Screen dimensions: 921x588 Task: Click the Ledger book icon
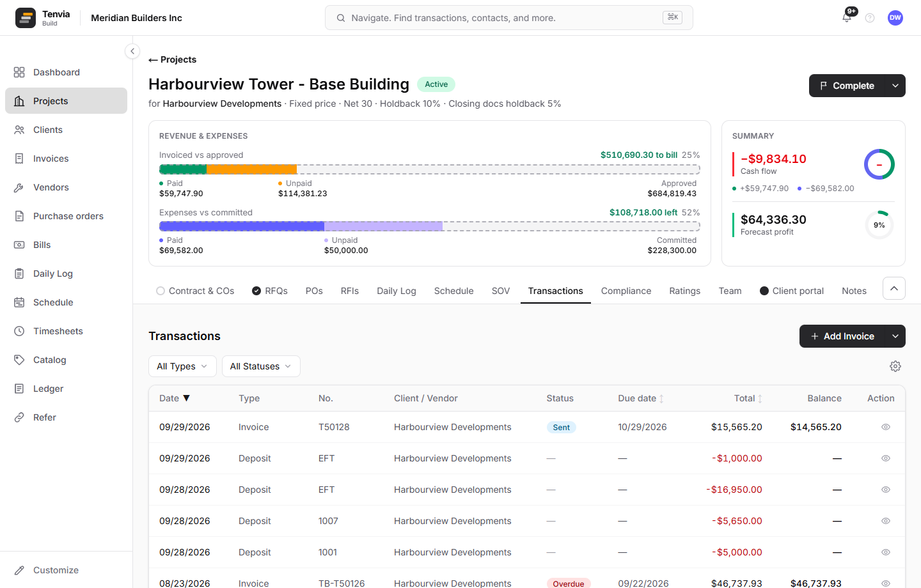click(19, 389)
